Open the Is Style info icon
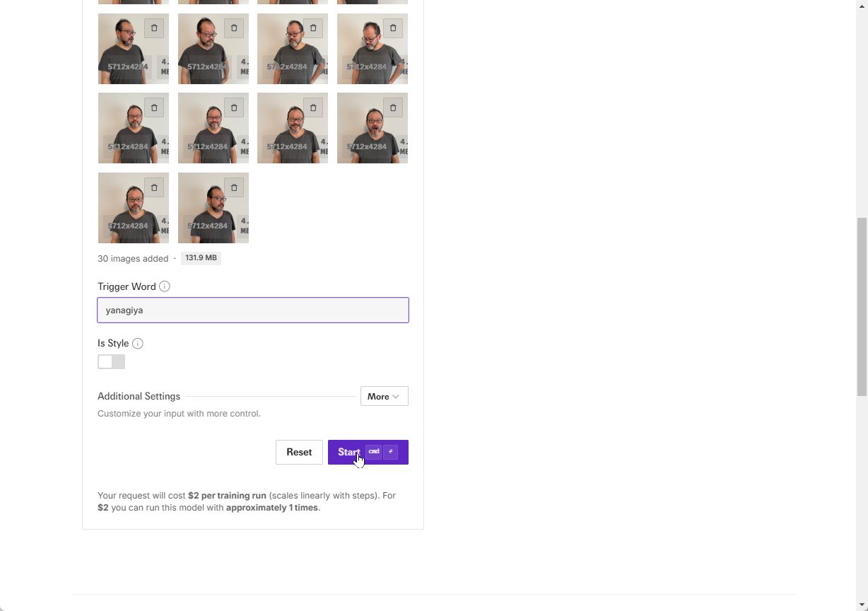Viewport: 868px width, 611px height. [138, 344]
